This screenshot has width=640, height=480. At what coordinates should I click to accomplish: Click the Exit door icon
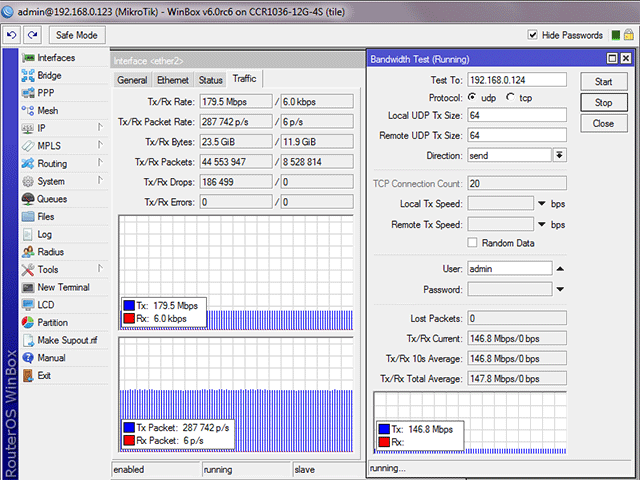click(28, 376)
